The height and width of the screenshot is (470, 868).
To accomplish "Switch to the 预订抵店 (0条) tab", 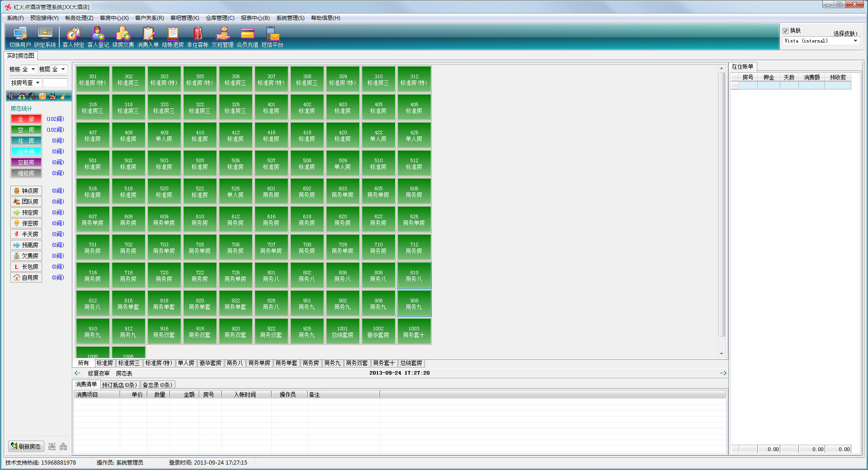I will coord(119,385).
